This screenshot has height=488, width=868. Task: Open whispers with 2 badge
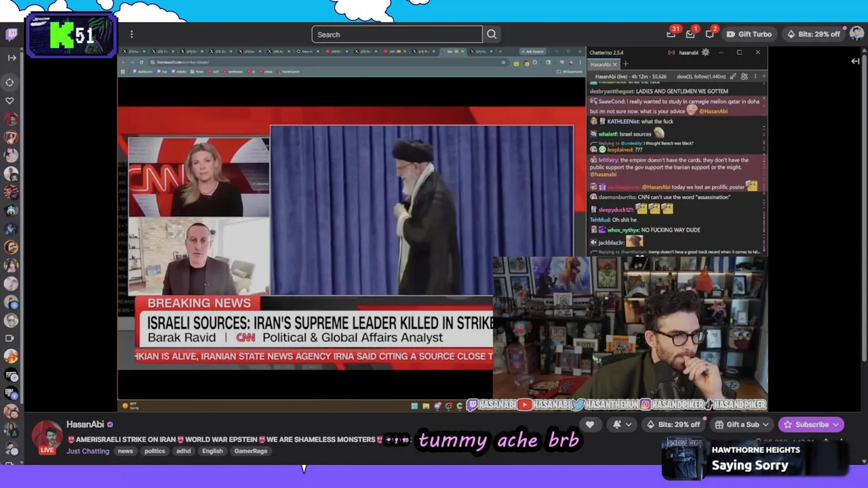(710, 34)
